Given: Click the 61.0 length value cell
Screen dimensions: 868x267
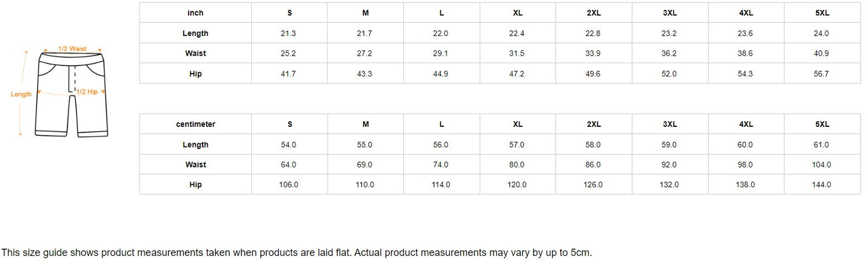Looking at the screenshot, I should 822,145.
